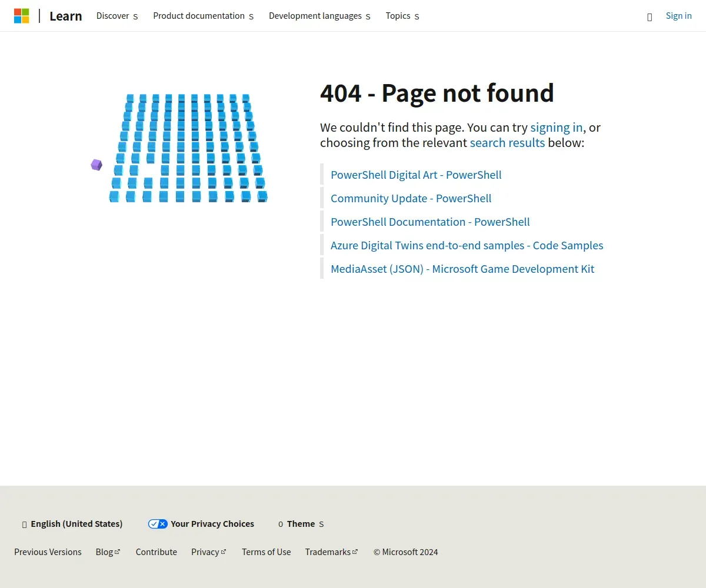Open the Privacy footer link

tap(209, 552)
